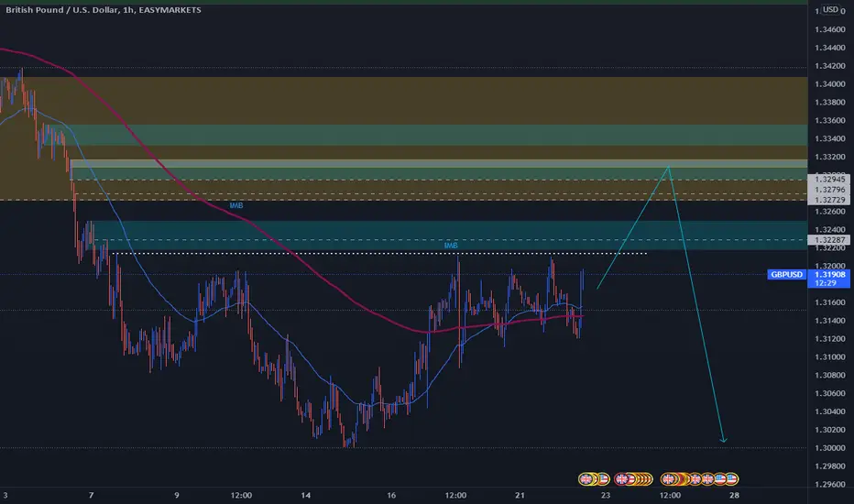Screen dimensions: 854x504
Task: Open UK flag event starting third icon cluster
Action: click(x=668, y=479)
